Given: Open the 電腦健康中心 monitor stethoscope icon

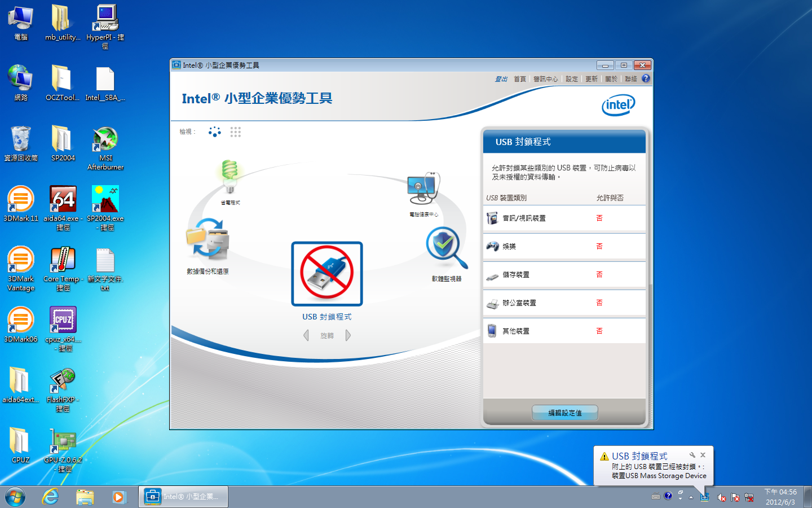Looking at the screenshot, I should click(x=423, y=189).
